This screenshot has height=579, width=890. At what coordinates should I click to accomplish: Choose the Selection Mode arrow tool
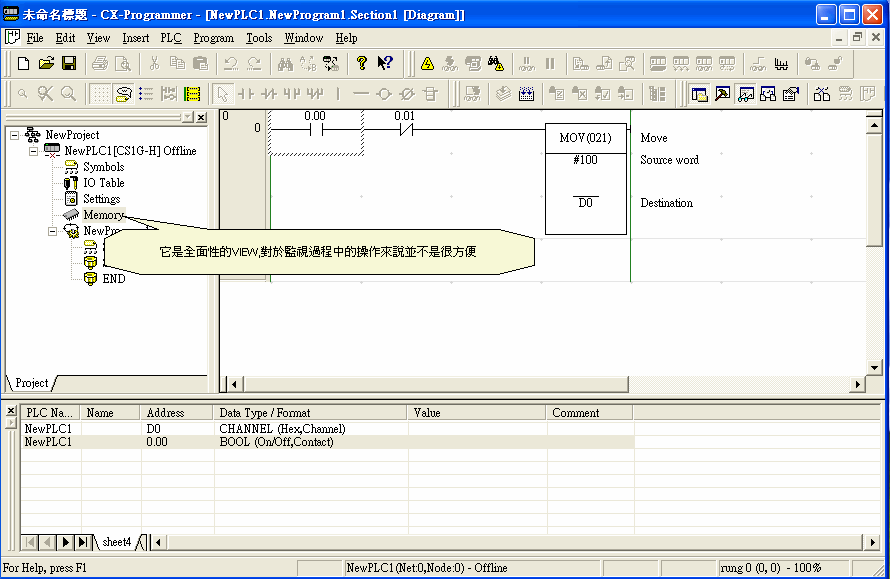pyautogui.click(x=222, y=94)
